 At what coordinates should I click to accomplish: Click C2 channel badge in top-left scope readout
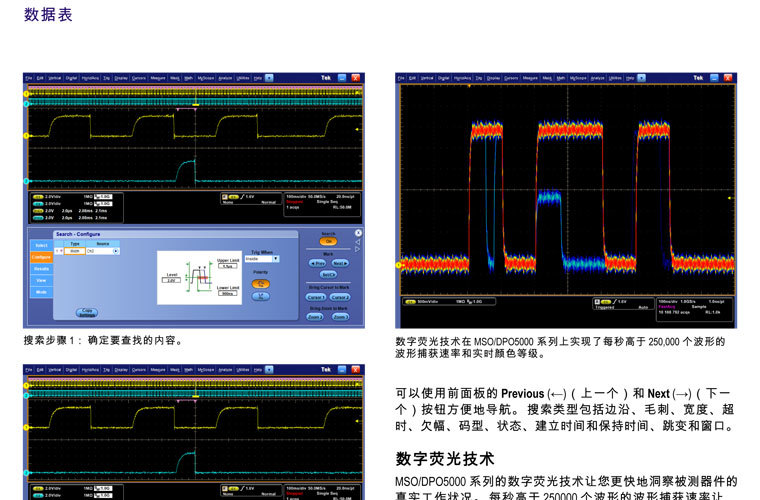38,204
